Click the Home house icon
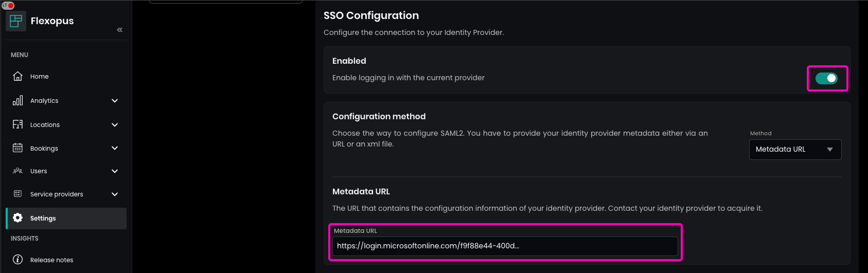 [17, 76]
